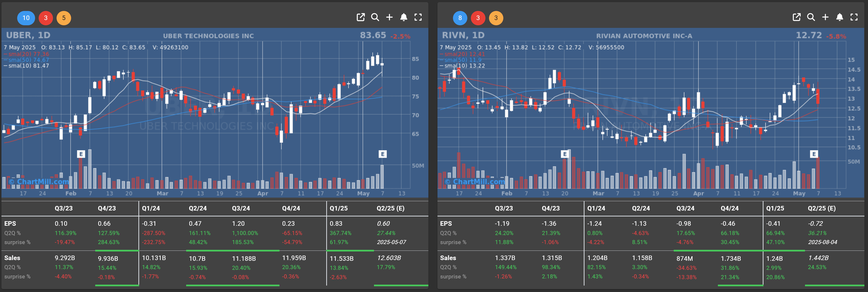This screenshot has height=292, width=868.
Task: Click UBER Q3/24 Q2Q value 1,100.00%
Action: 245,233
